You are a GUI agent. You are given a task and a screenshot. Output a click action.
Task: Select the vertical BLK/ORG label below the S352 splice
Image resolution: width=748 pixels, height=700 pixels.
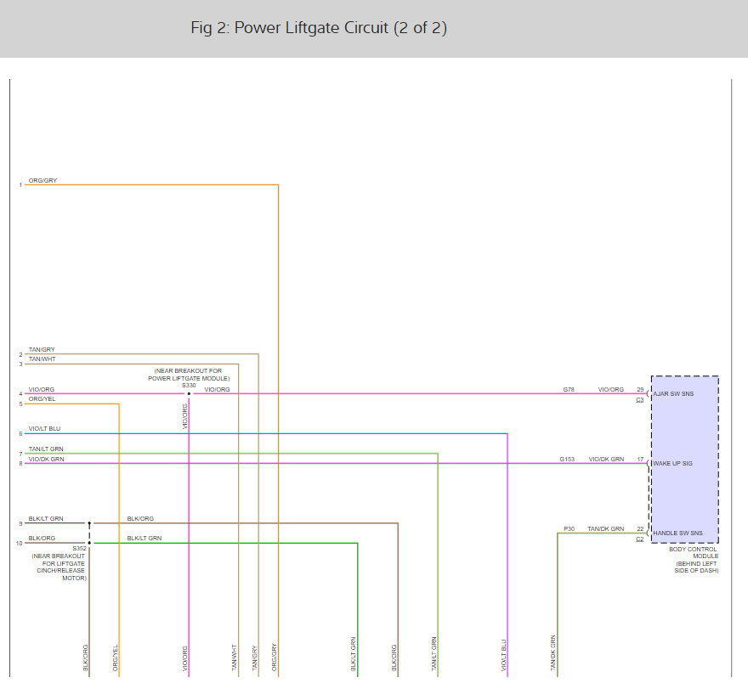click(85, 658)
